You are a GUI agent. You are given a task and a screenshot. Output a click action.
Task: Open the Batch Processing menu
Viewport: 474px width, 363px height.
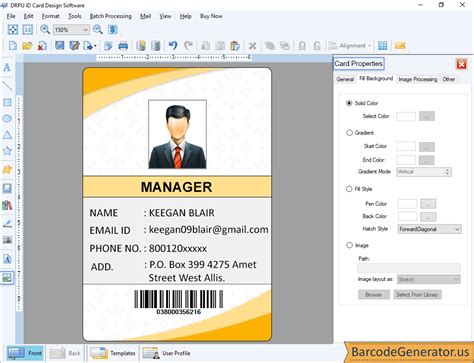point(110,16)
